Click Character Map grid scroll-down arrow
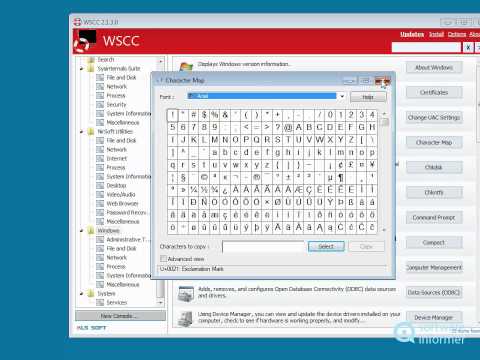The height and width of the screenshot is (360, 480). [384, 230]
